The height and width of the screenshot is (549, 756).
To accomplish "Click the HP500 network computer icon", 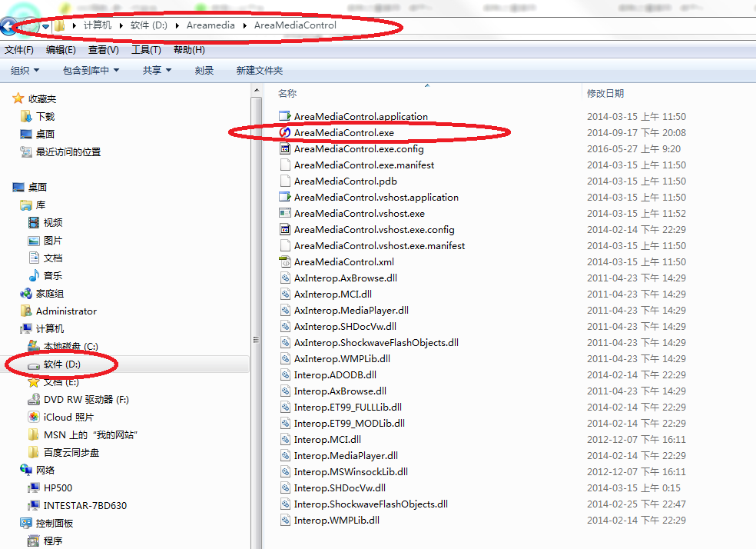I will pyautogui.click(x=34, y=487).
